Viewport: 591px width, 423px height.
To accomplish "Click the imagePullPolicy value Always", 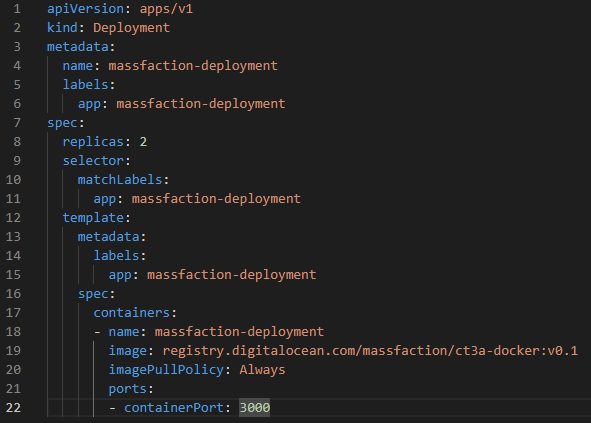I will click(262, 370).
